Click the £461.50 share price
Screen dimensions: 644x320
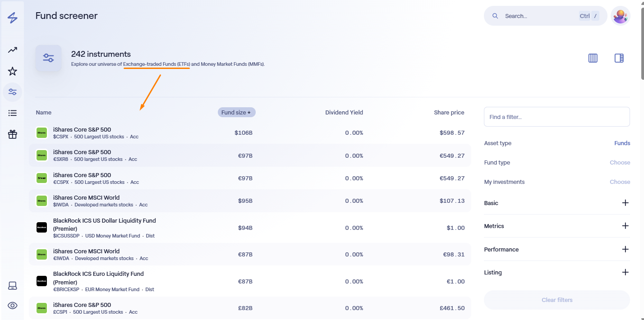[452, 308]
